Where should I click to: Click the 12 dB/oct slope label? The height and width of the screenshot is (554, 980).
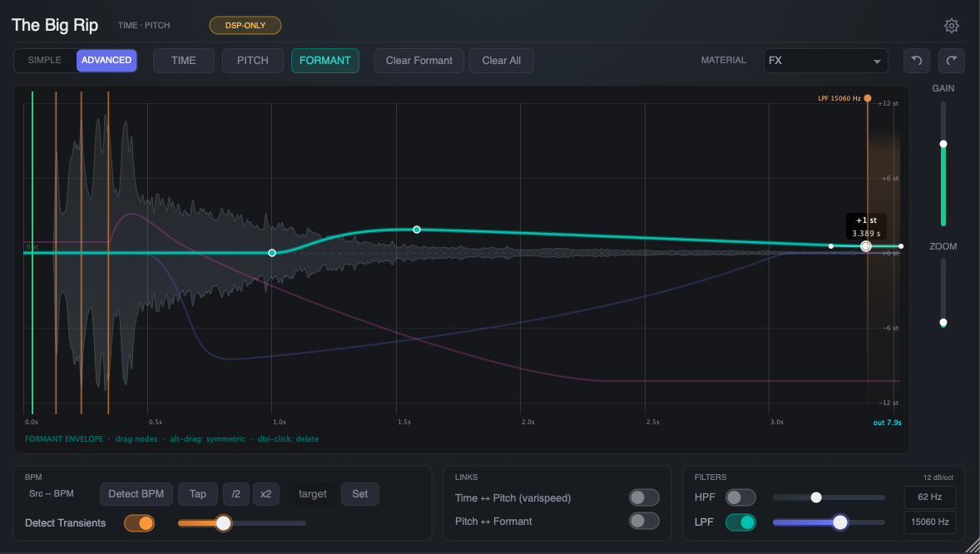938,477
